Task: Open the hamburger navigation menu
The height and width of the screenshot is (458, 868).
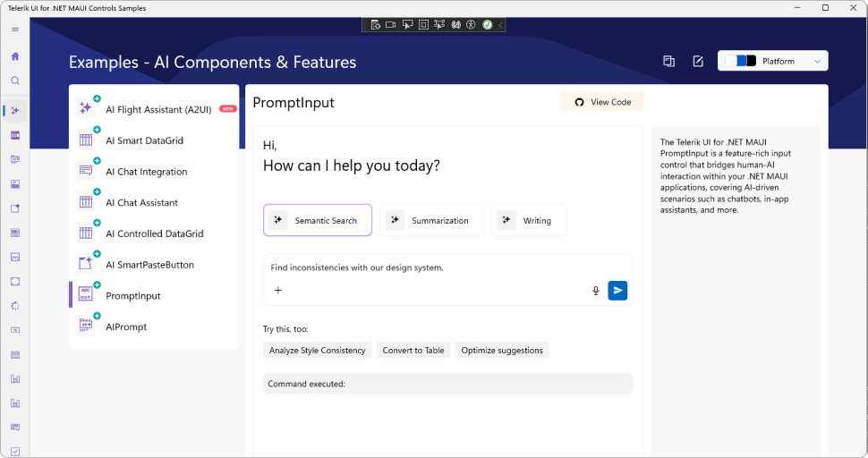Action: pos(15,30)
